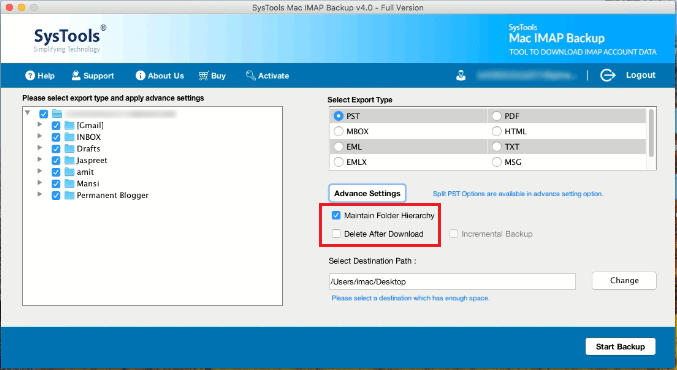Click the Activate key icon
The image size is (677, 370).
point(250,76)
